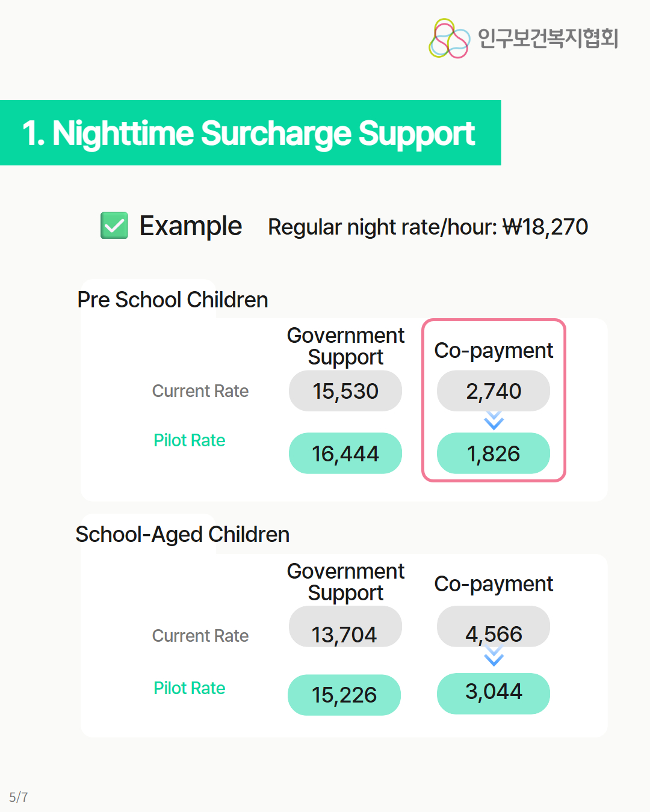Click the Pilot Rate label under School-Aged
Image resolution: width=650 pixels, height=812 pixels.
(x=190, y=688)
